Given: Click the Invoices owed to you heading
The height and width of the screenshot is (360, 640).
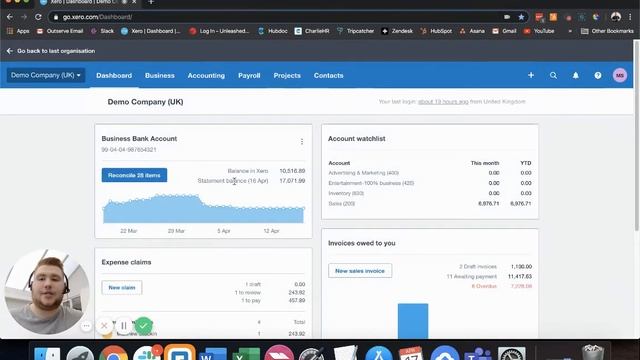Looking at the screenshot, I should (x=362, y=243).
